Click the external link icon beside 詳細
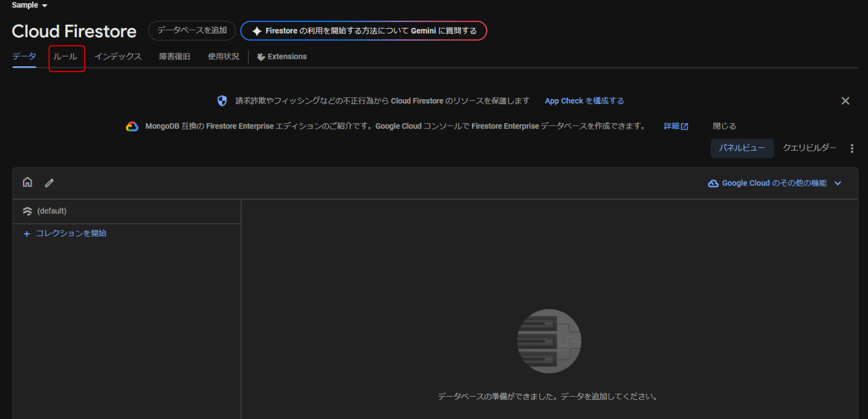Viewport: 868px width, 419px height. [684, 126]
